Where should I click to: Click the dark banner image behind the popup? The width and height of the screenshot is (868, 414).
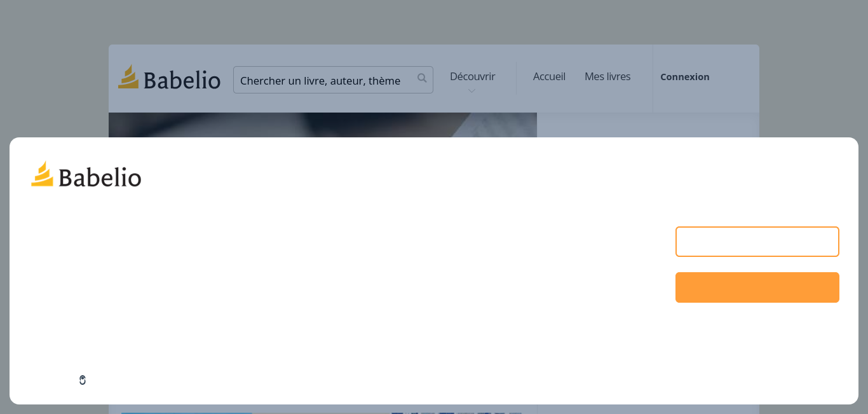323,125
